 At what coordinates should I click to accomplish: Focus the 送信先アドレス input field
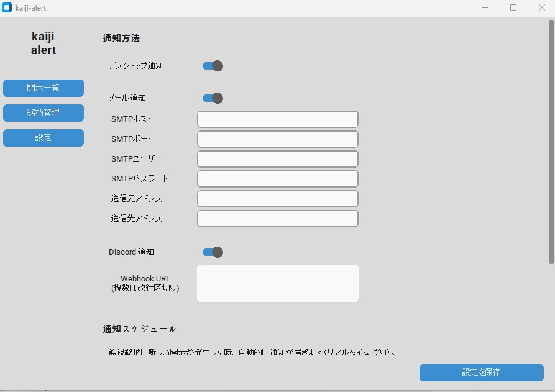pyautogui.click(x=277, y=218)
